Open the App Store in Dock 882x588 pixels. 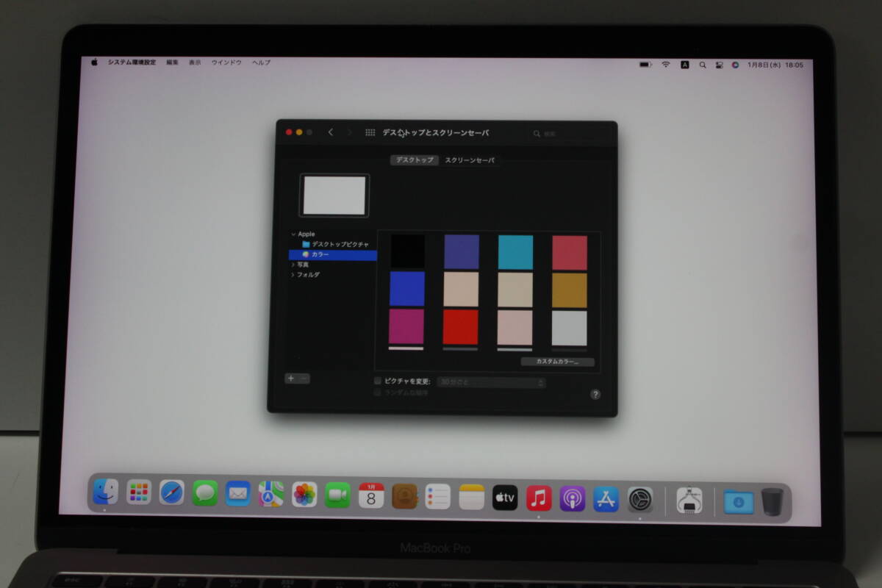606,499
